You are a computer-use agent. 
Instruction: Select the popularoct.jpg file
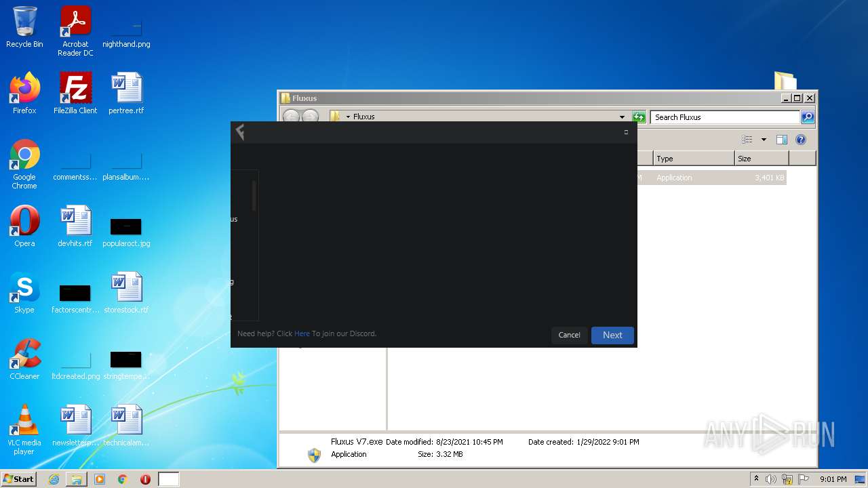tap(126, 231)
